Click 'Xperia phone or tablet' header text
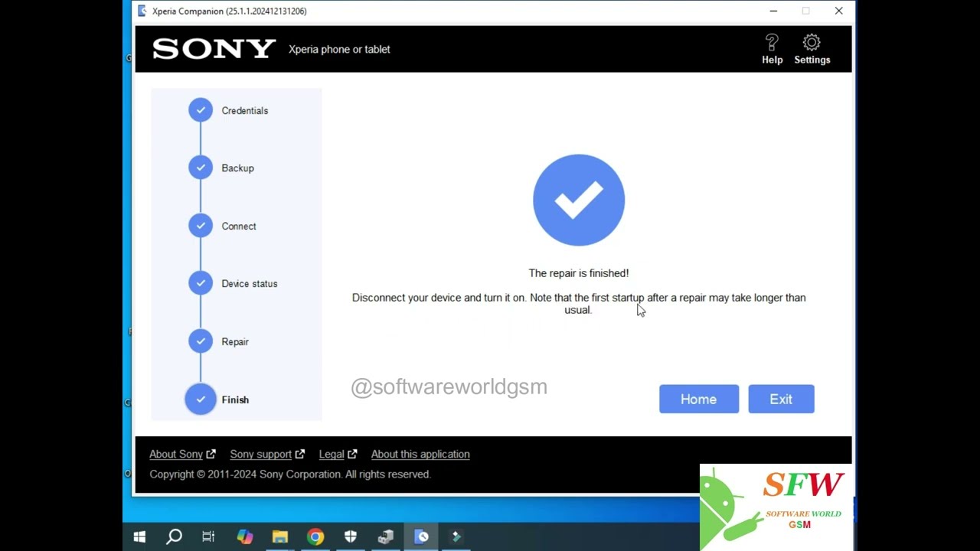 tap(339, 49)
